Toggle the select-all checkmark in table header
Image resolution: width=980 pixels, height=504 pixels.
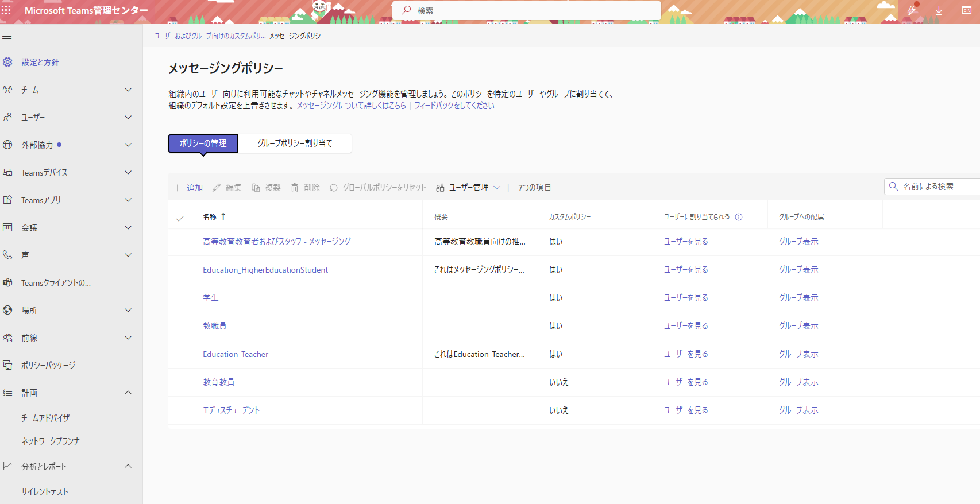point(180,218)
